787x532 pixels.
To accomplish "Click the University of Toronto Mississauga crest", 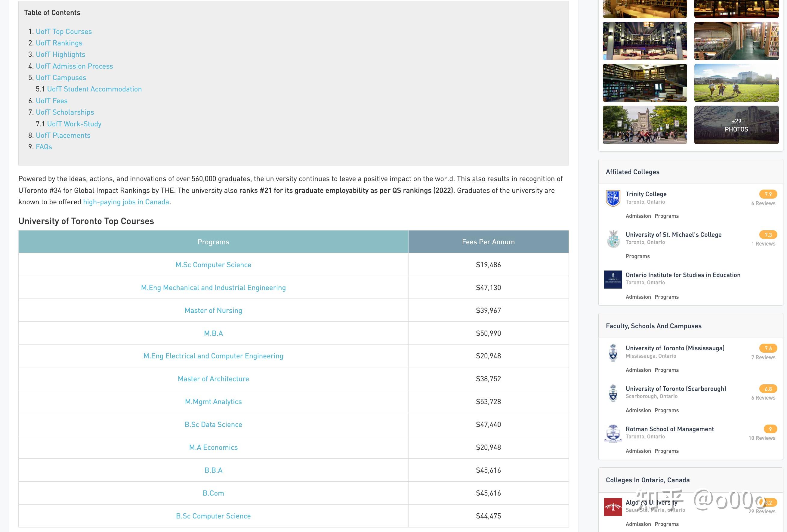I will point(613,353).
